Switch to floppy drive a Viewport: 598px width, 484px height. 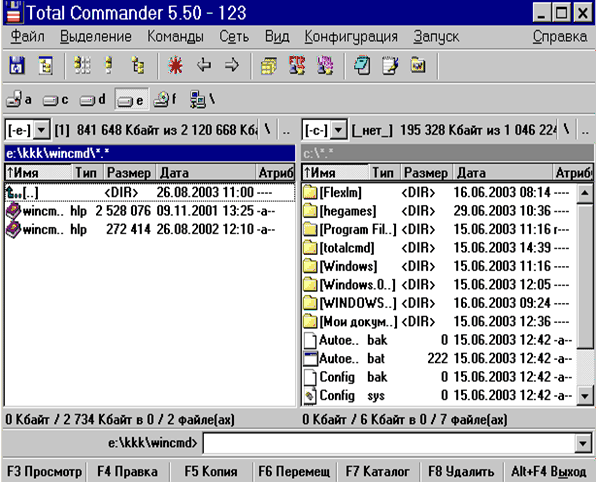pos(19,100)
